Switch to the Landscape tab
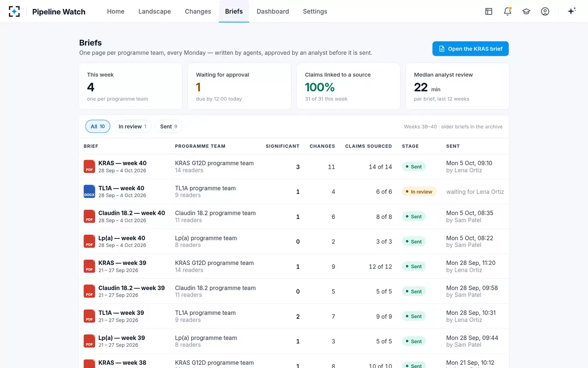This screenshot has width=588, height=368. 154,11
